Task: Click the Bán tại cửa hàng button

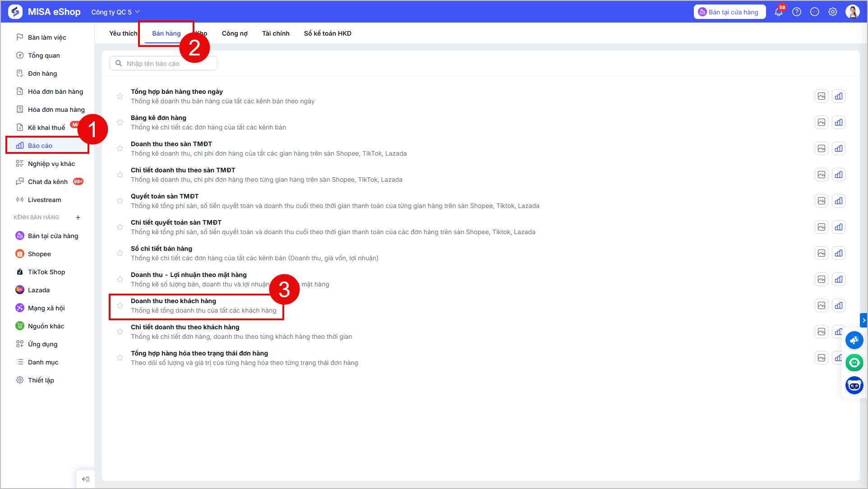Action: tap(729, 12)
